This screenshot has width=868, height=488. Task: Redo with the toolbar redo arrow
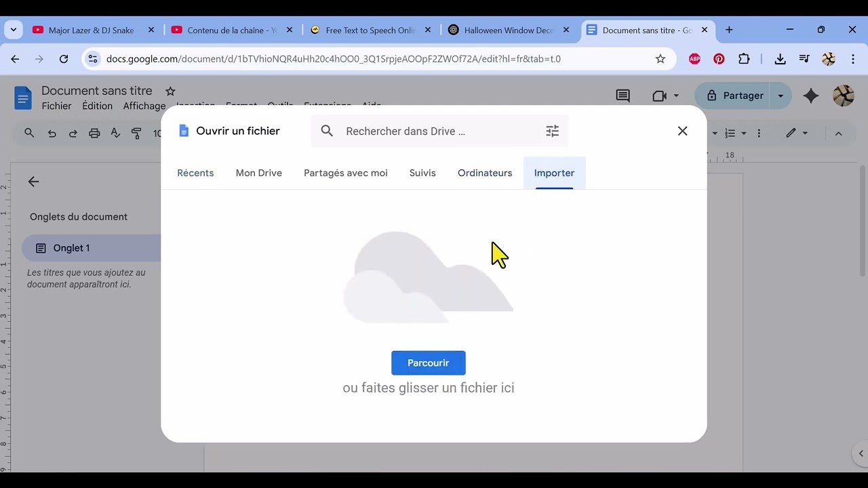[x=73, y=134]
